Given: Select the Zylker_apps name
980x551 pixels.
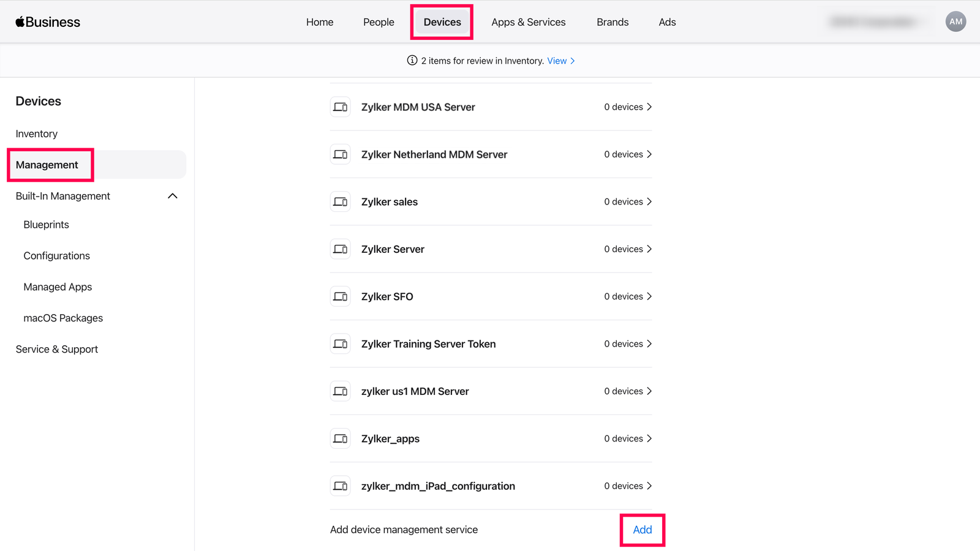Looking at the screenshot, I should click(x=390, y=439).
